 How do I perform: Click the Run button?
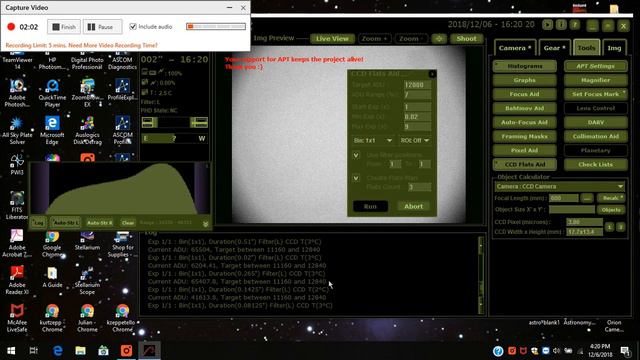point(370,207)
